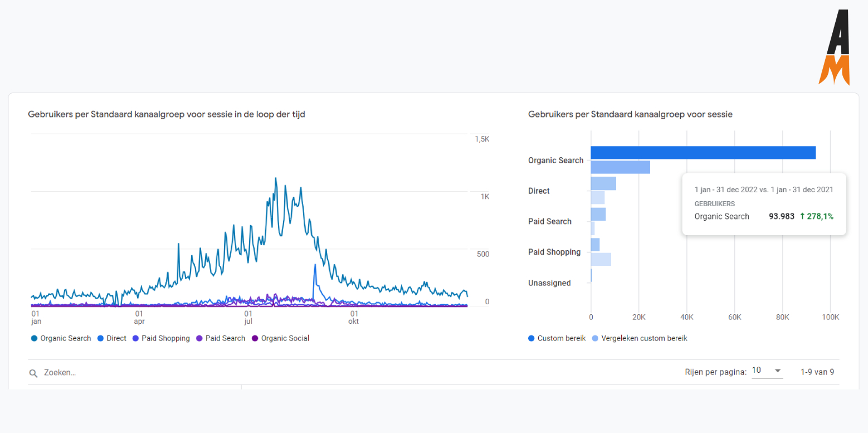Click the 100K x-axis label
The width and height of the screenshot is (868, 433).
tap(830, 318)
